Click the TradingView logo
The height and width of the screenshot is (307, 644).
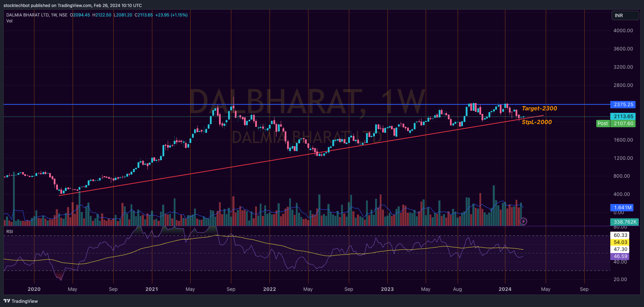(x=21, y=301)
